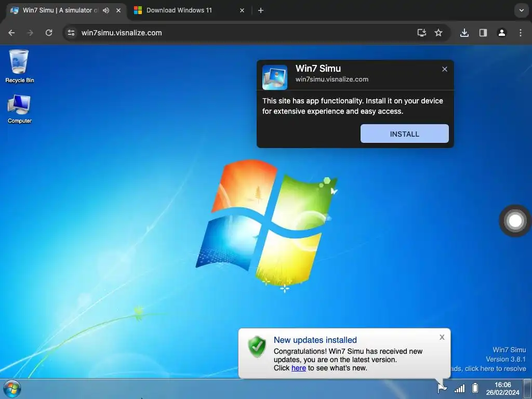Open the taskbar clock showing 16:06
Viewport: 532px width, 399px height.
pos(502,389)
